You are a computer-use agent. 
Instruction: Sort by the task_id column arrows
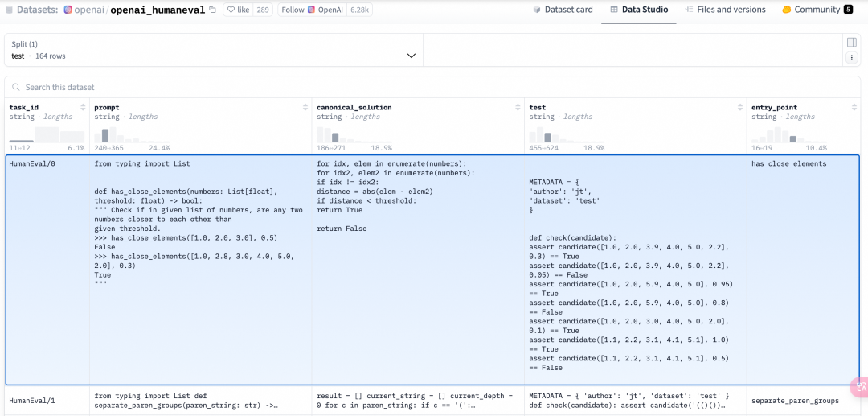pyautogui.click(x=82, y=107)
